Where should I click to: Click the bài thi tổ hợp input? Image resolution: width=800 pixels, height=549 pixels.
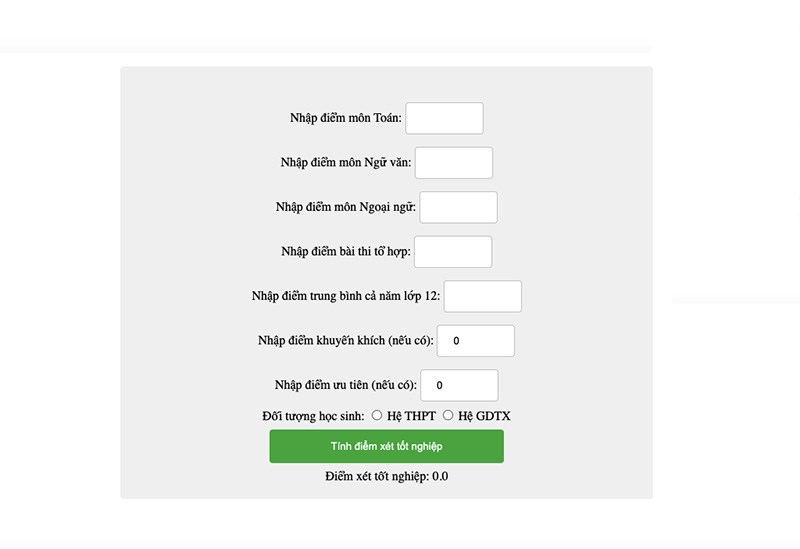click(x=453, y=252)
